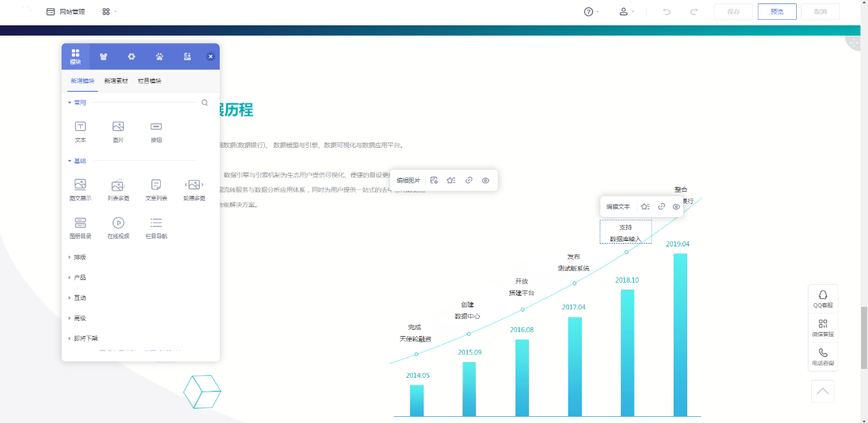Click the 创建 数据中心 label
868x423 pixels.
[468, 310]
